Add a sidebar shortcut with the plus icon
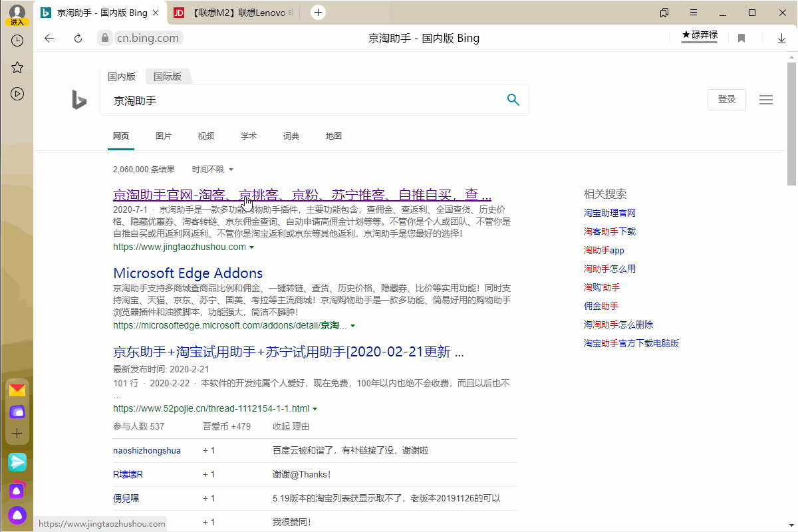 pos(17,434)
